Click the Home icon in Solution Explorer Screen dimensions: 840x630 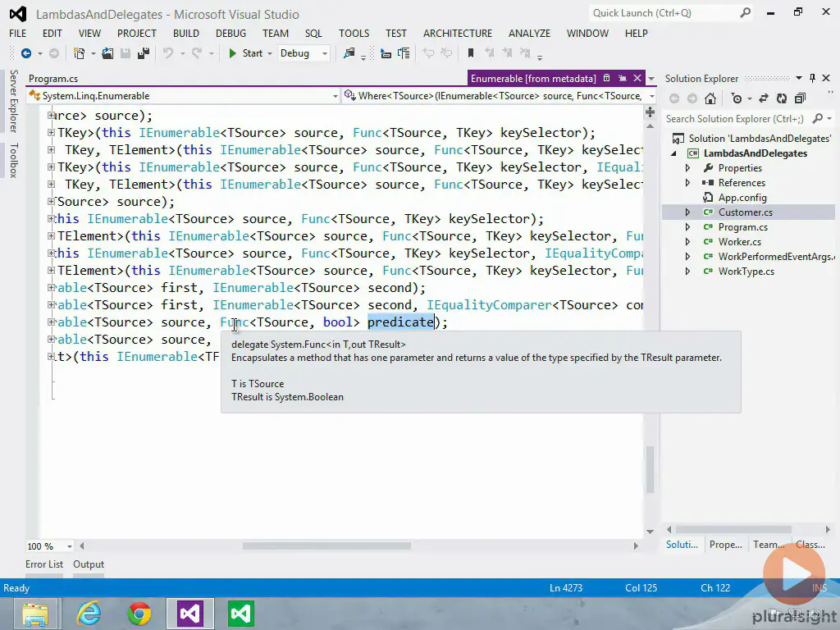pyautogui.click(x=710, y=98)
